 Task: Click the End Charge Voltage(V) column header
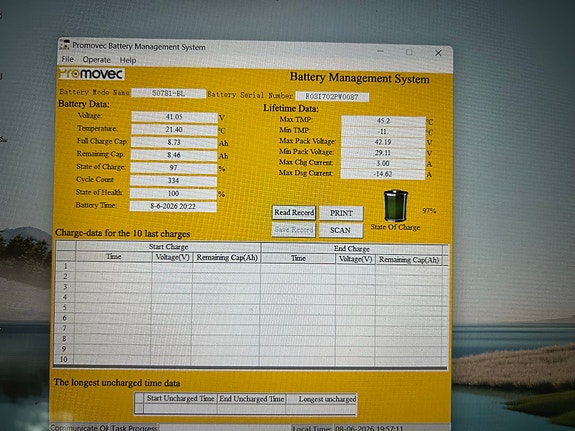pyautogui.click(x=355, y=259)
